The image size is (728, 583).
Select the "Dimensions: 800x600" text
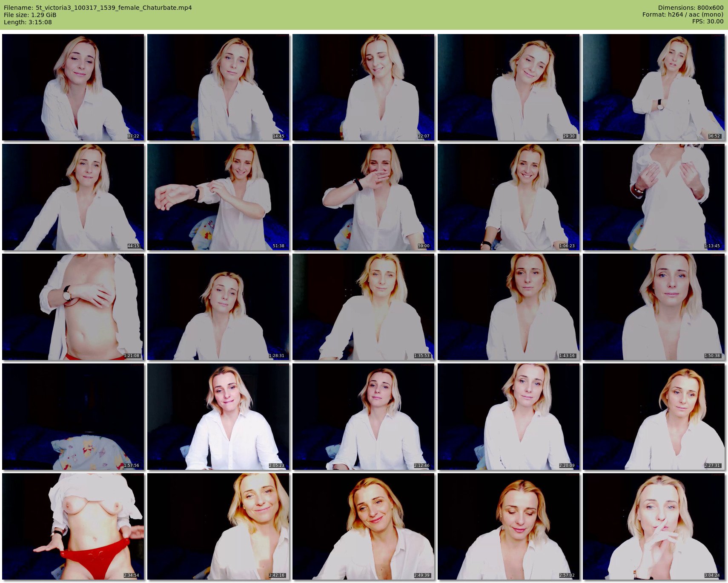(x=691, y=8)
